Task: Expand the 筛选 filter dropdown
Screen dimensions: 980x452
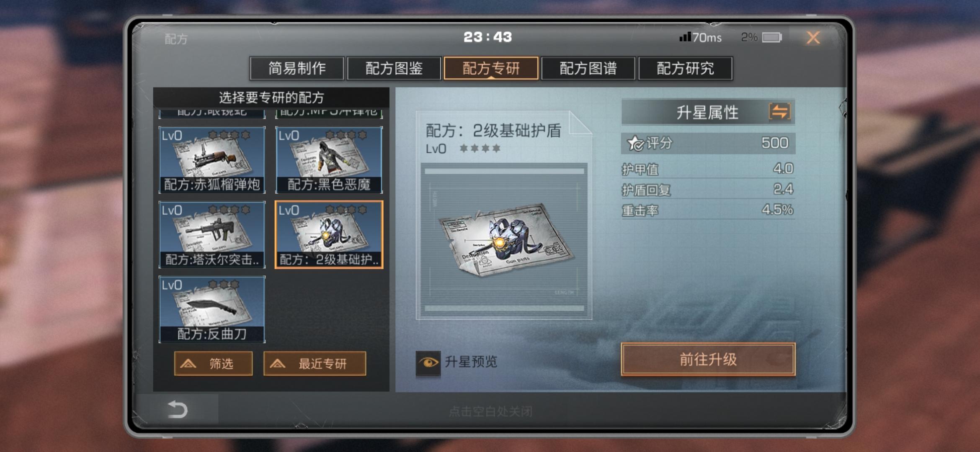Action: tap(213, 363)
